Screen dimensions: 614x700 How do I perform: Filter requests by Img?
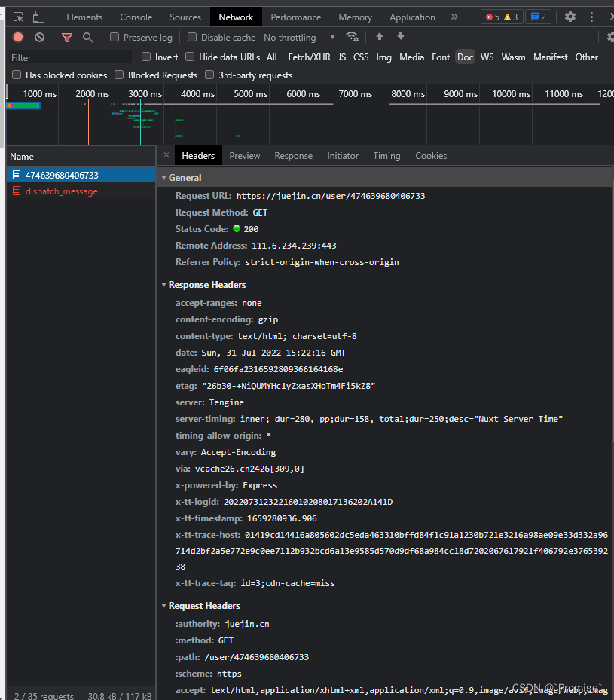383,57
